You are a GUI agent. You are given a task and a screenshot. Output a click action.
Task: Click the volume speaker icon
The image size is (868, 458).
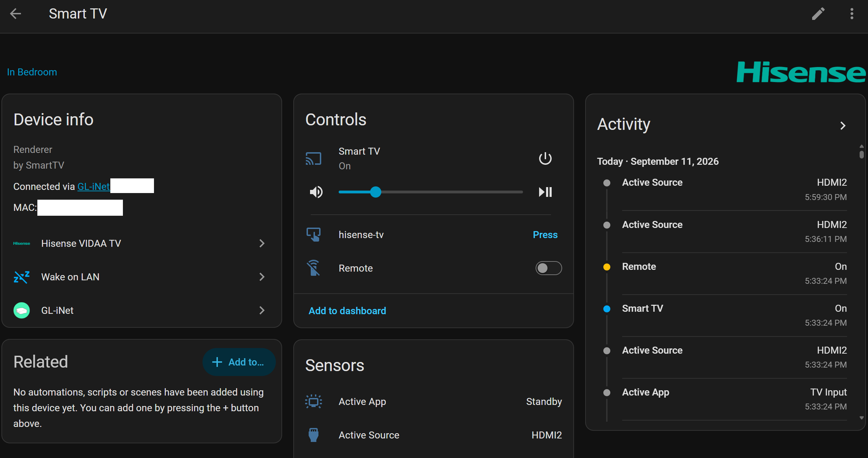[x=316, y=192]
